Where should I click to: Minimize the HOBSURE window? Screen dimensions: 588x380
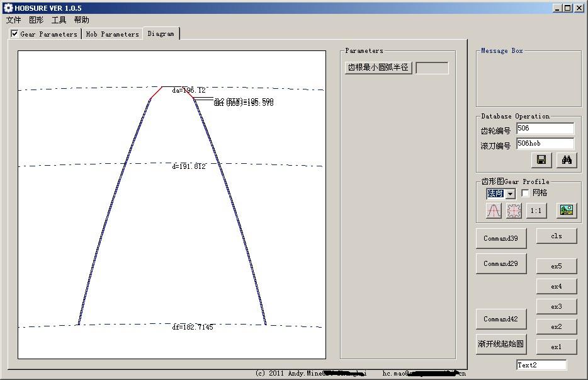pos(557,8)
